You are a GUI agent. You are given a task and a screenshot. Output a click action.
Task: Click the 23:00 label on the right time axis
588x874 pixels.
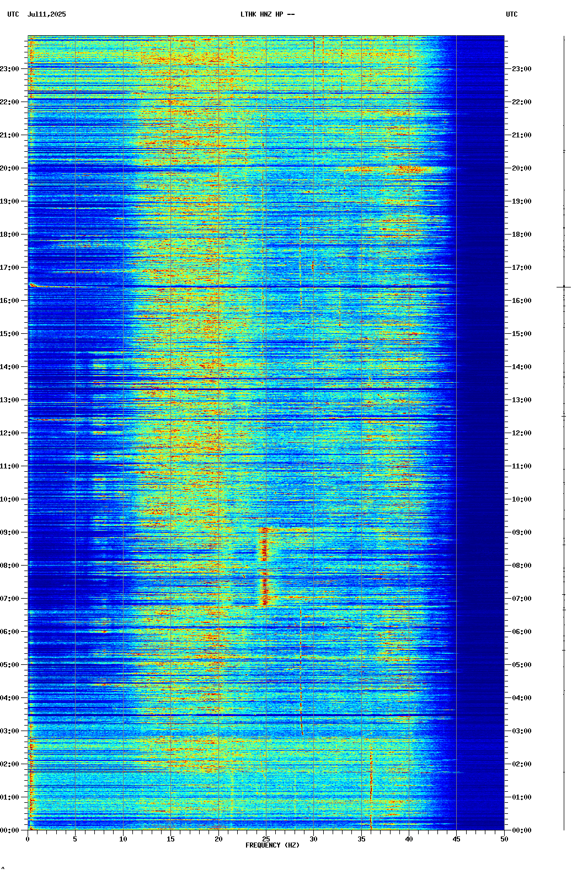[522, 69]
